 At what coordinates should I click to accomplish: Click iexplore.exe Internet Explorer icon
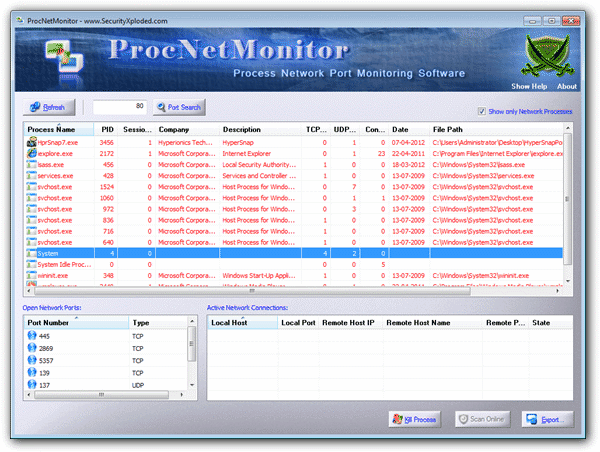coord(32,153)
